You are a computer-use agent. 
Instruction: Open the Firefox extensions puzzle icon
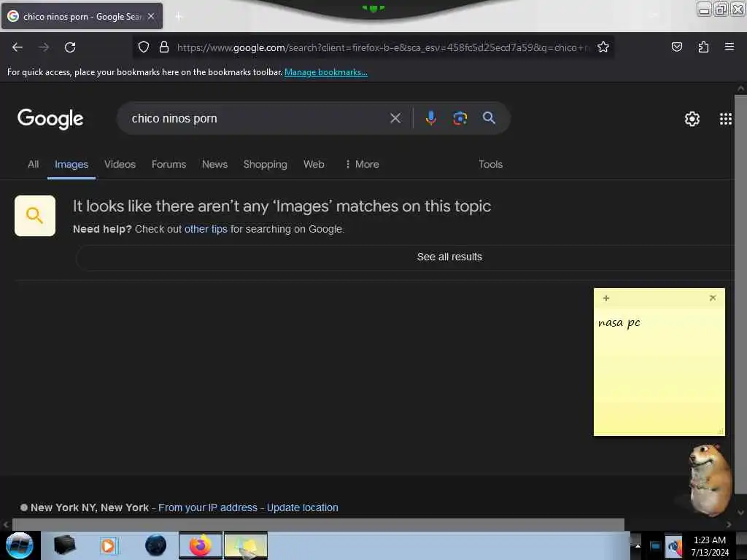[x=703, y=47]
